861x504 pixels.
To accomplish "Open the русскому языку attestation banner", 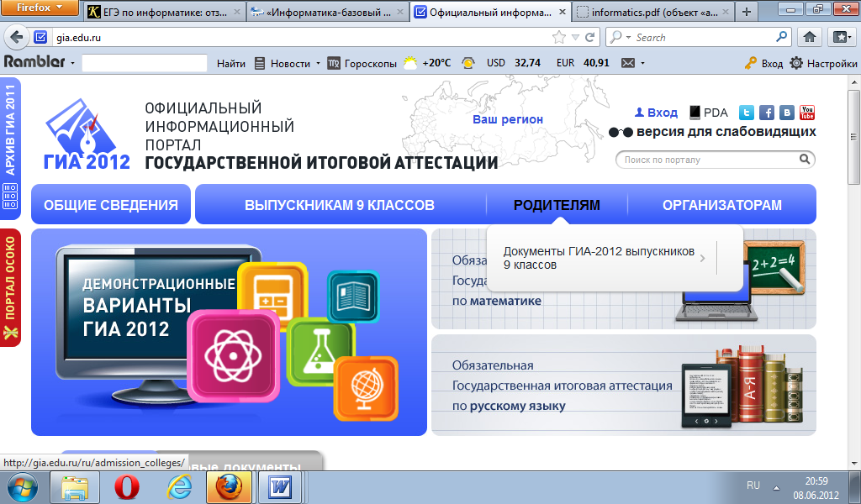I will [x=623, y=385].
